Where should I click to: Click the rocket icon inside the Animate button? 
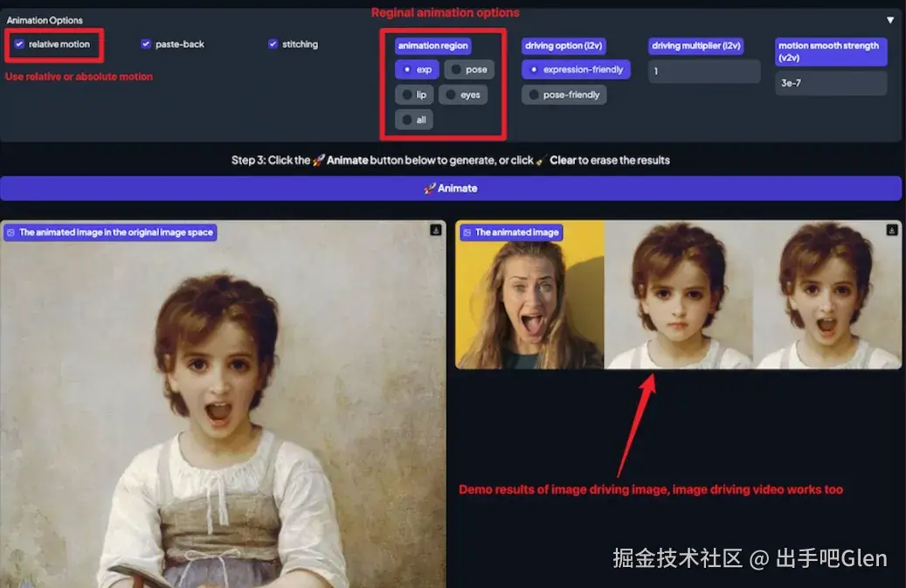(429, 188)
